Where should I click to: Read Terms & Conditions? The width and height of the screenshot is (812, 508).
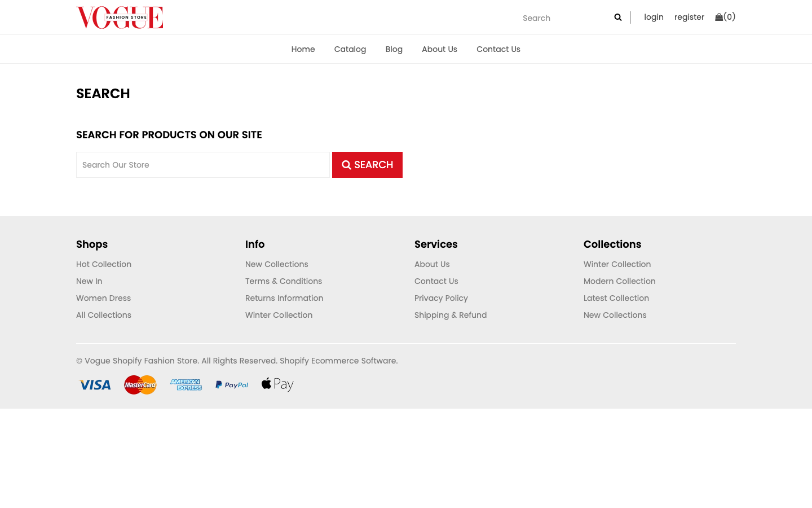[284, 281]
